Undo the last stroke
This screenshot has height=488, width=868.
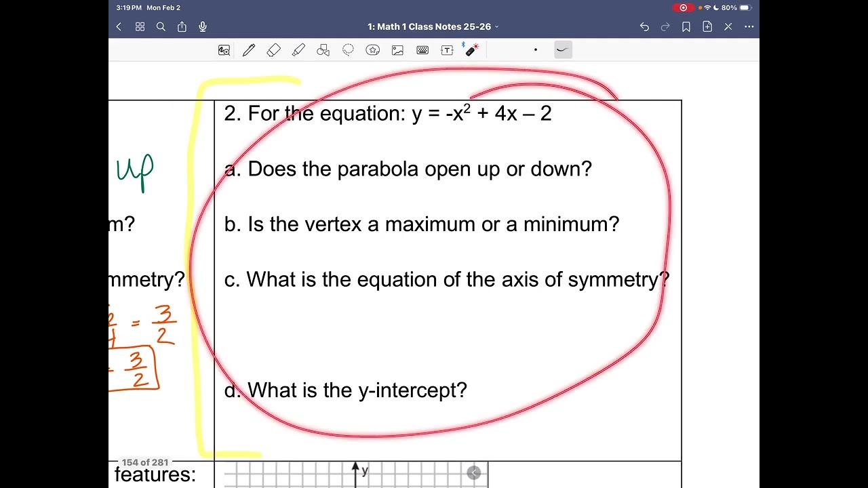pyautogui.click(x=644, y=26)
